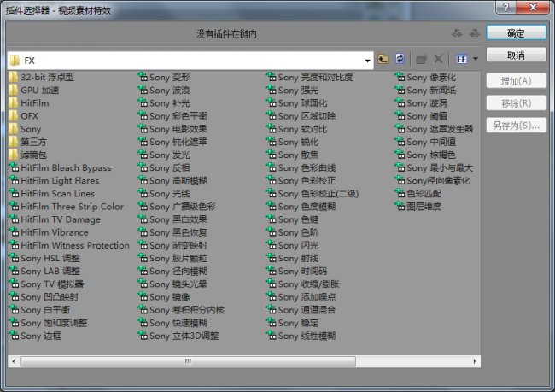Screen dimensions: 555x392
Task: Select the Sony 线性模糊 entry
Action: (x=301, y=336)
